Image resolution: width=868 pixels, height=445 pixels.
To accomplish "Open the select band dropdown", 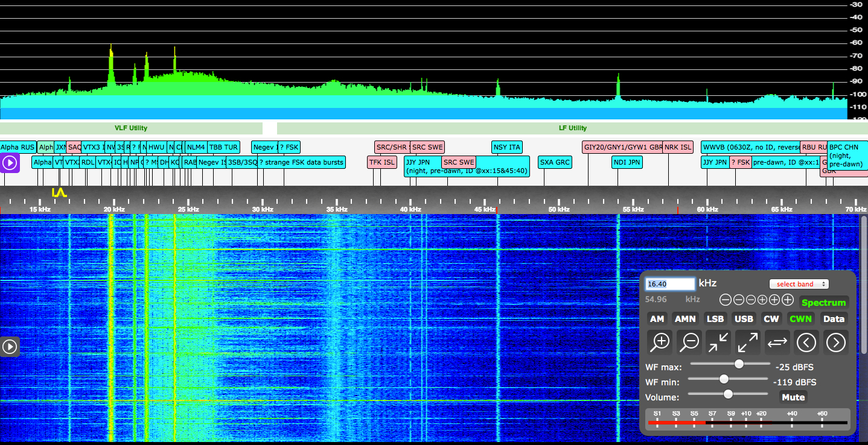I will tap(799, 284).
